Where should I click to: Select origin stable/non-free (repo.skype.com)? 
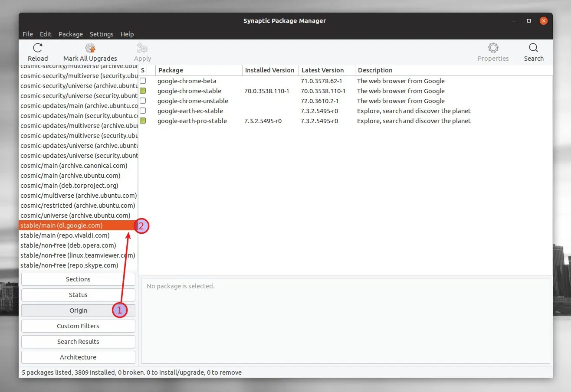78,265
